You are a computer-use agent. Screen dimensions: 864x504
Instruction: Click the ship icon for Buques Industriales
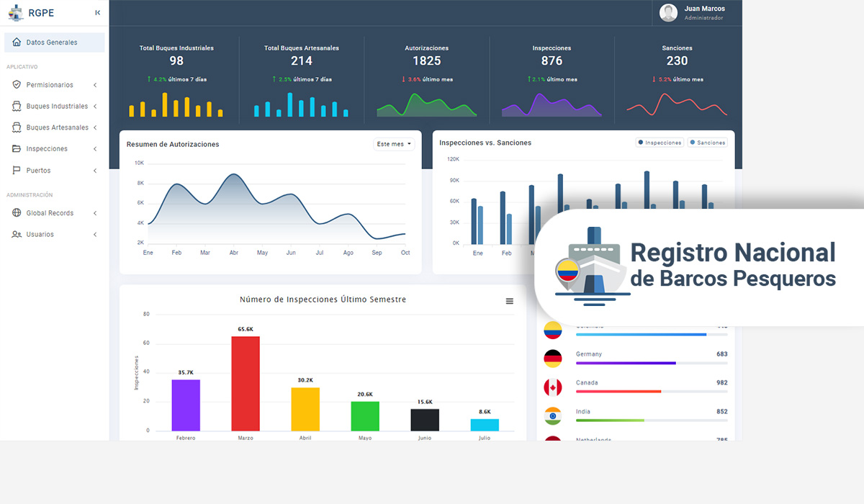17,107
